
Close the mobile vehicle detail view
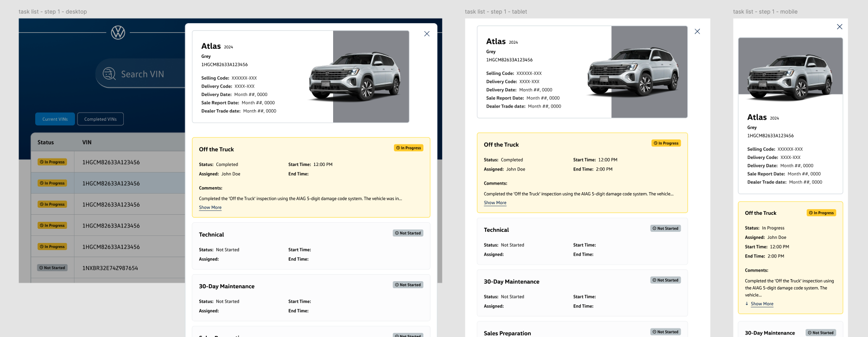tap(839, 27)
